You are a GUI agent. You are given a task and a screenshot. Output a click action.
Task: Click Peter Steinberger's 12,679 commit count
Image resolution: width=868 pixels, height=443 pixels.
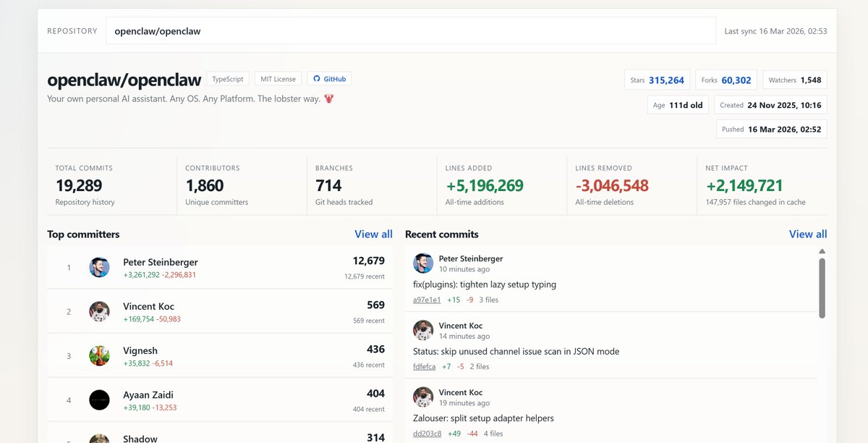[x=368, y=261]
